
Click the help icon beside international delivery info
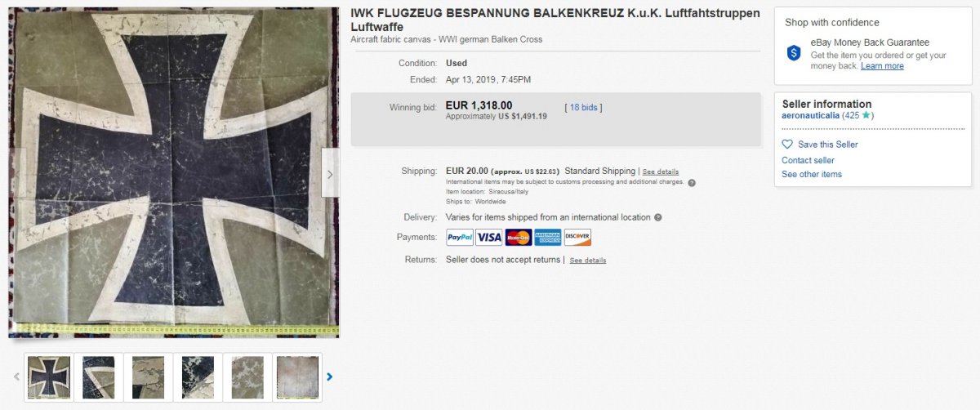pos(658,218)
